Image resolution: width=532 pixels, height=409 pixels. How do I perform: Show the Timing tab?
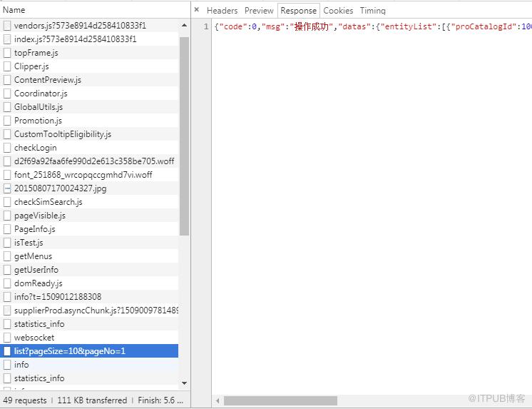click(x=372, y=11)
